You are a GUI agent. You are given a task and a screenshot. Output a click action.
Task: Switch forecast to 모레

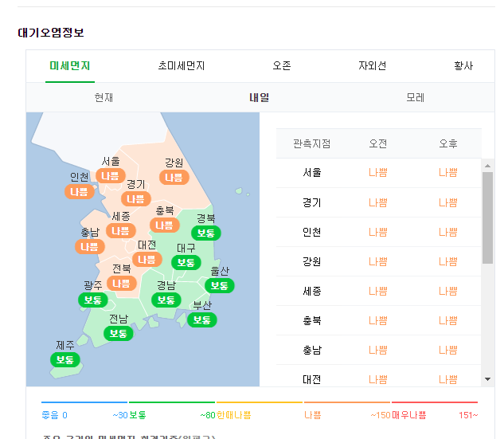tap(415, 97)
